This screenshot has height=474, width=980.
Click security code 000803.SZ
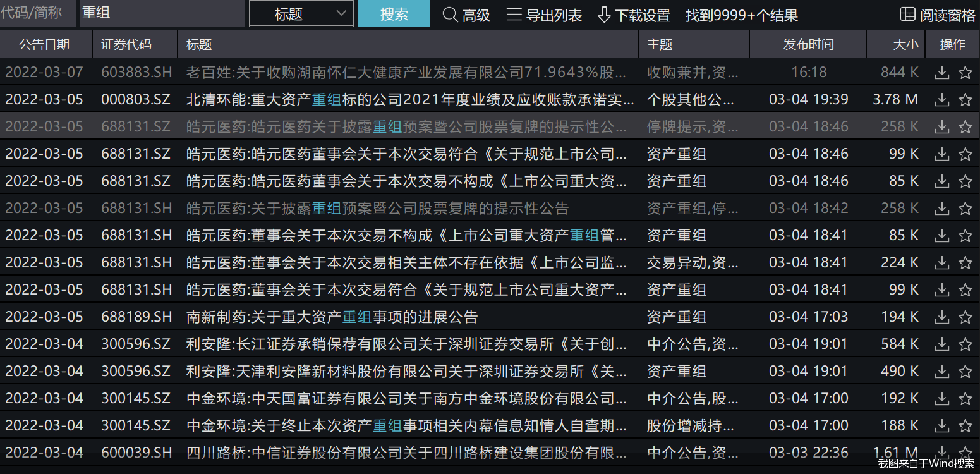pos(136,100)
